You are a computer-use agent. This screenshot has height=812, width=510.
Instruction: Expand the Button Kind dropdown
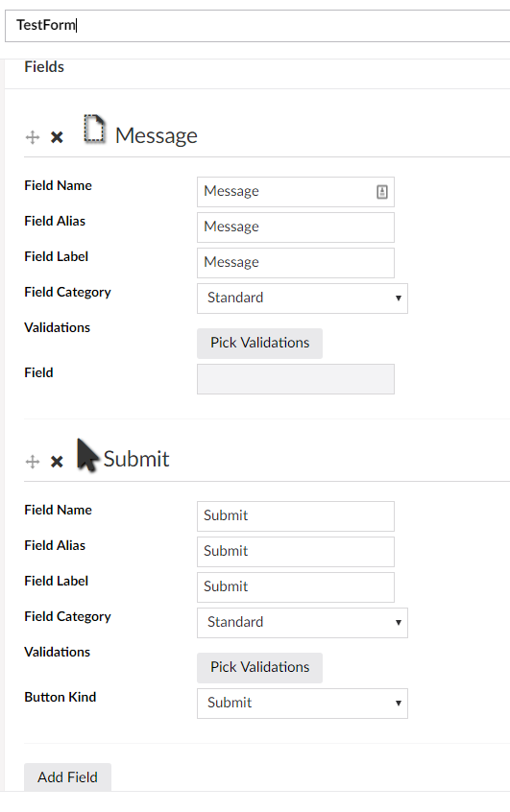pyautogui.click(x=303, y=704)
